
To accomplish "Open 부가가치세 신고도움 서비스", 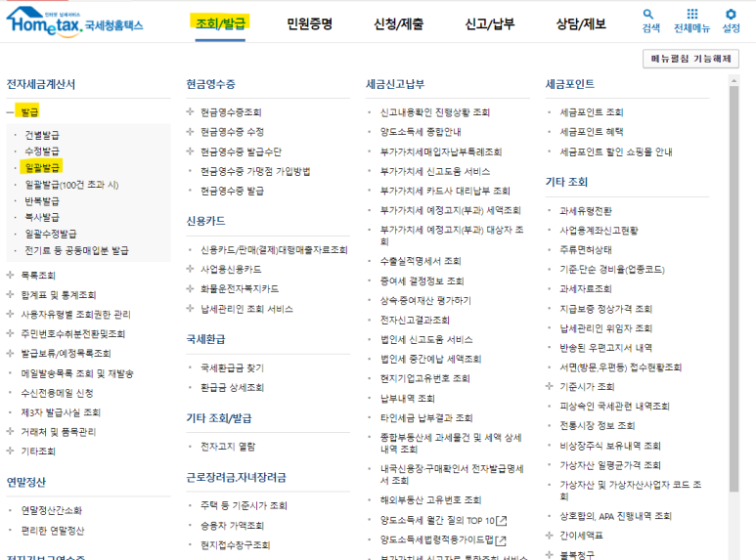I will pyautogui.click(x=435, y=171).
